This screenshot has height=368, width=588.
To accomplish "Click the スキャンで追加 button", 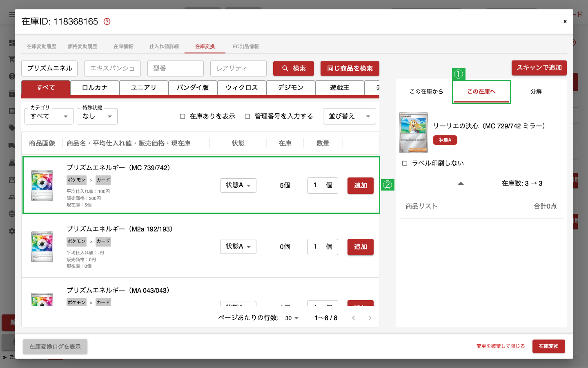I will click(x=539, y=68).
